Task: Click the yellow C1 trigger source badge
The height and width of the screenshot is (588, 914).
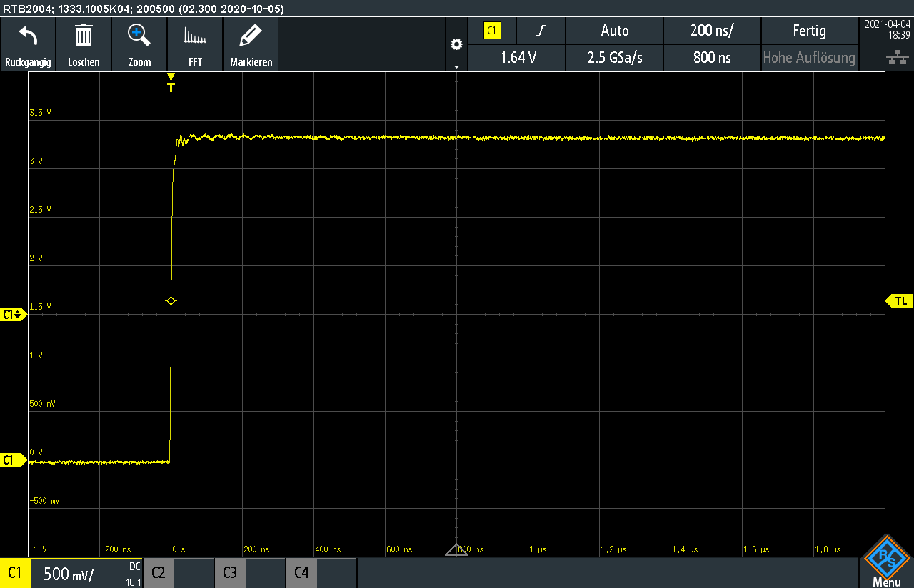Action: (x=492, y=31)
